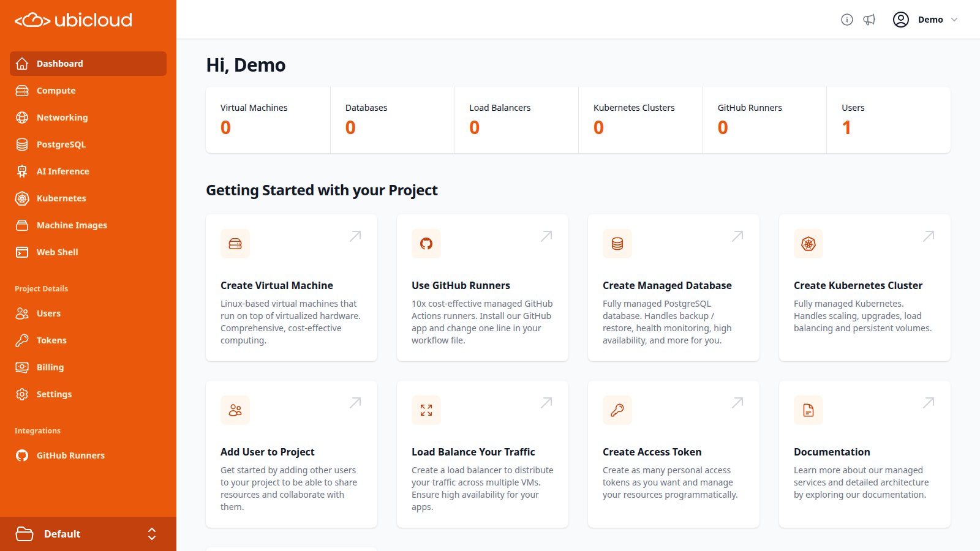Click the Tokens key icon in sidebar
This screenshot has width=980, height=551.
pos(22,340)
